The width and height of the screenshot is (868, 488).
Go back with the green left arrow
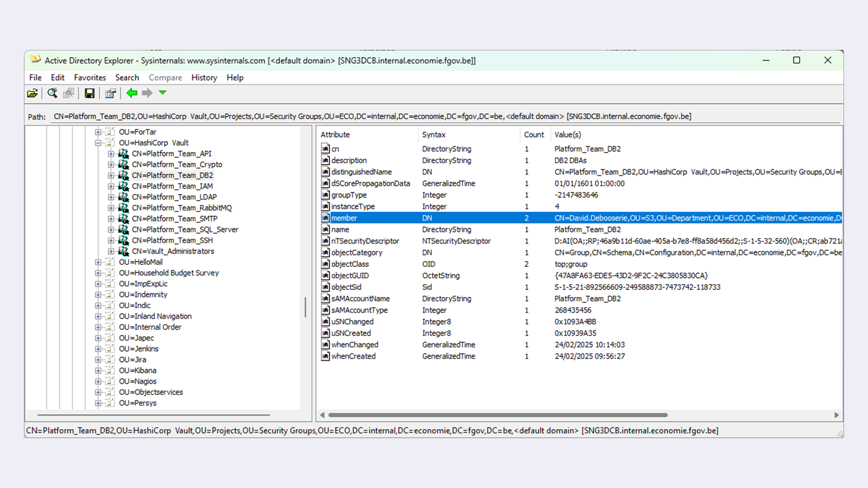click(132, 93)
